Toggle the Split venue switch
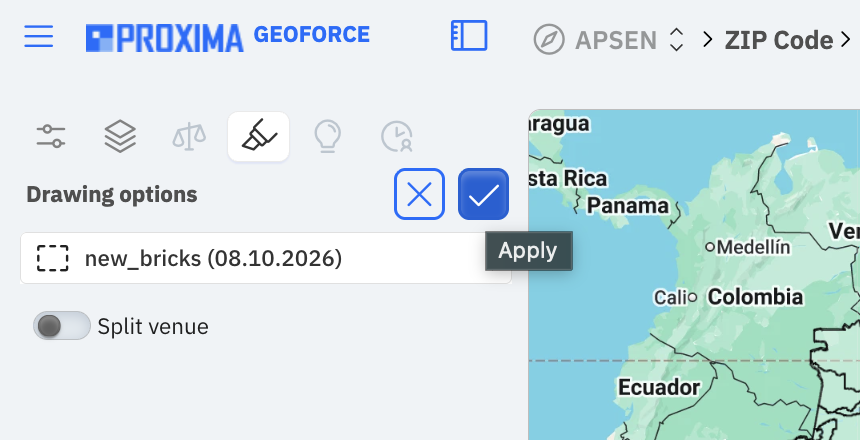This screenshot has width=860, height=440. [x=61, y=326]
